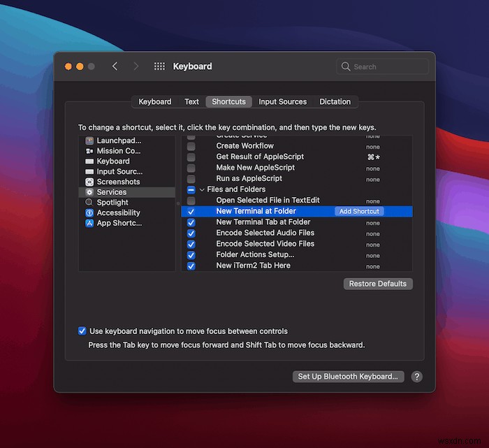
Task: Toggle the Files and Folders group checkbox
Action: click(x=191, y=189)
